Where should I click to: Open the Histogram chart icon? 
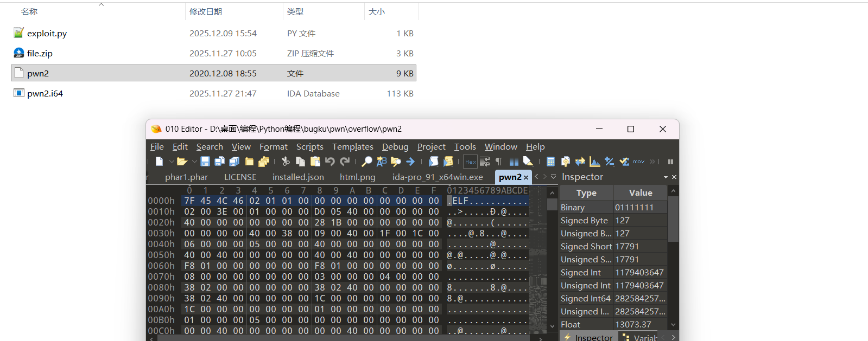pyautogui.click(x=595, y=162)
